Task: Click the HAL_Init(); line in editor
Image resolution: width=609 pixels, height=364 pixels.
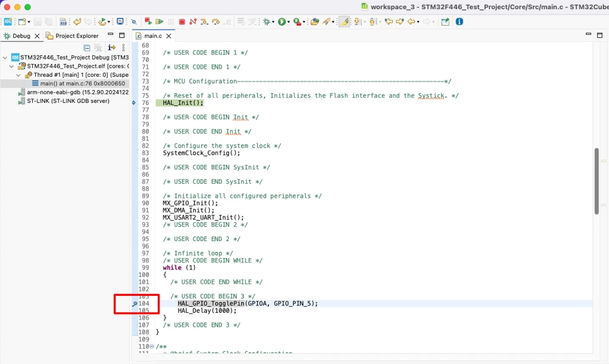Action: pos(183,103)
